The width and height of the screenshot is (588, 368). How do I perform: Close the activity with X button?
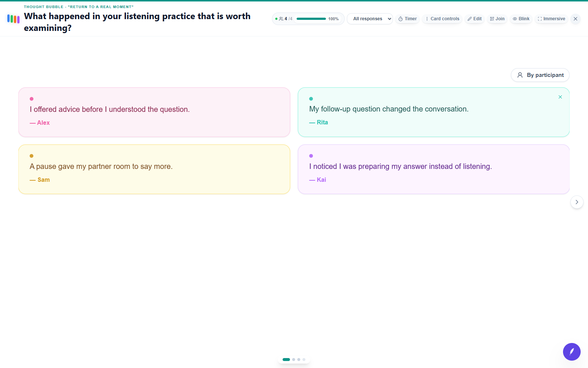(576, 19)
